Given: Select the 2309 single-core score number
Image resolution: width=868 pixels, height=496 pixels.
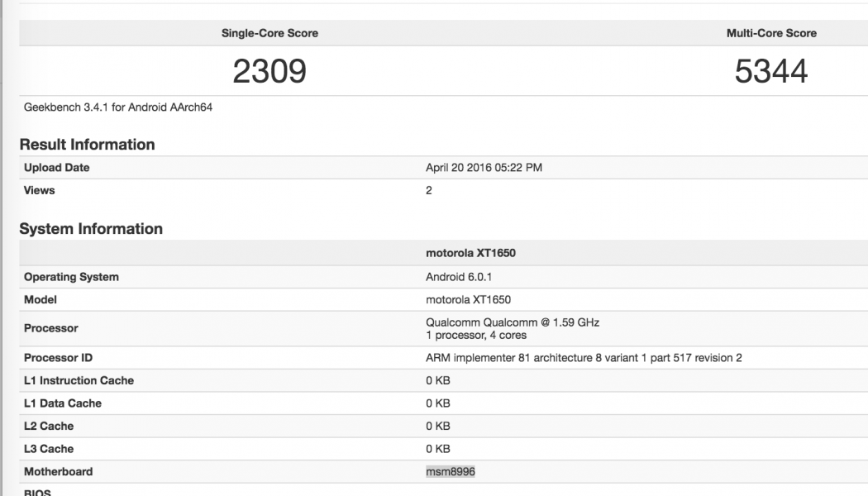Looking at the screenshot, I should pyautogui.click(x=269, y=72).
